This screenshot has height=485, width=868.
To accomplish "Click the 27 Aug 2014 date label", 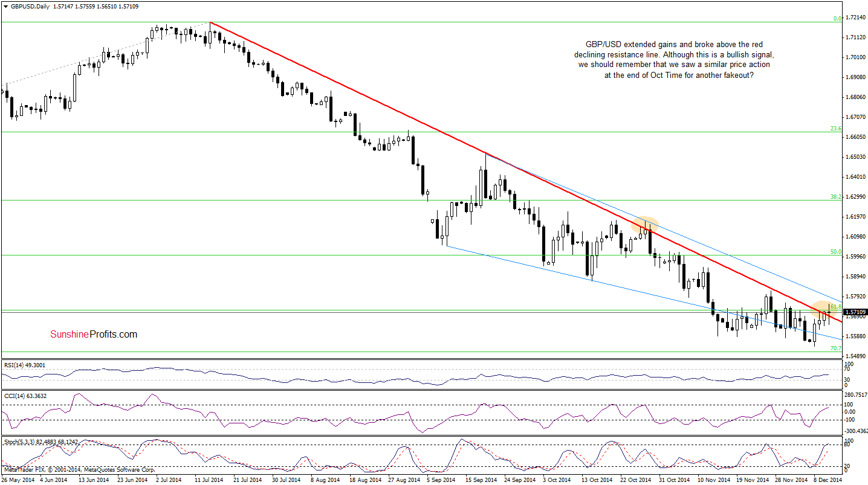I will pos(405,480).
